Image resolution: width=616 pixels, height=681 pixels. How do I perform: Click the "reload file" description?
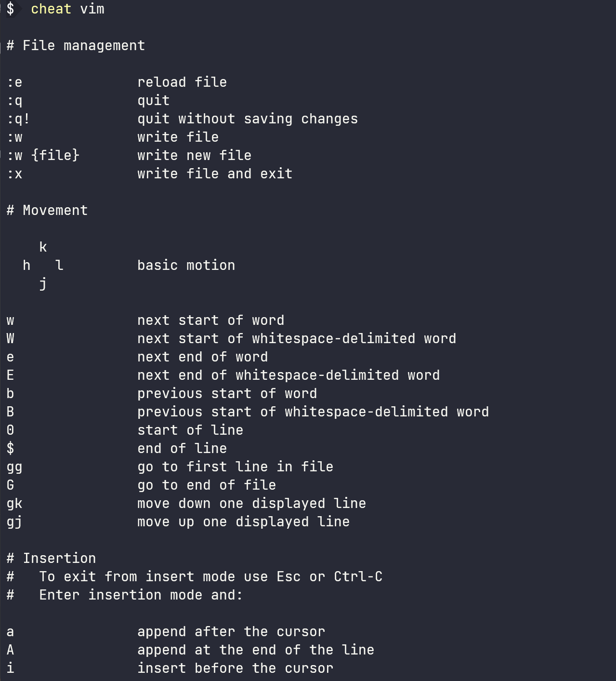point(182,82)
